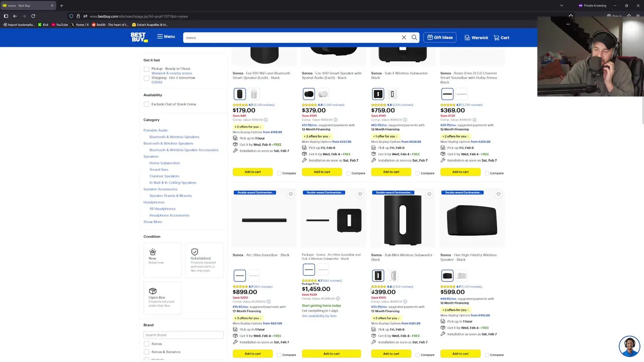This screenshot has height=362, width=644.
Task: Select black swatch for Era 100
Action: click(x=239, y=94)
